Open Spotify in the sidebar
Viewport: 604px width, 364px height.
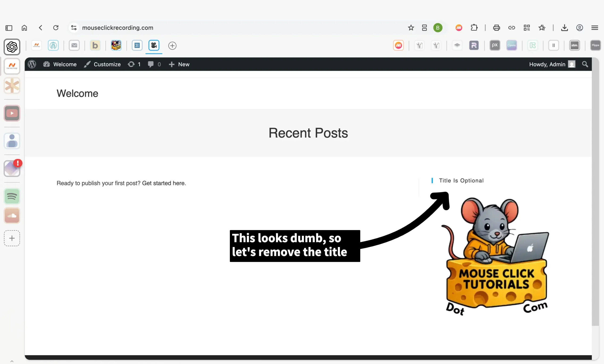12,196
